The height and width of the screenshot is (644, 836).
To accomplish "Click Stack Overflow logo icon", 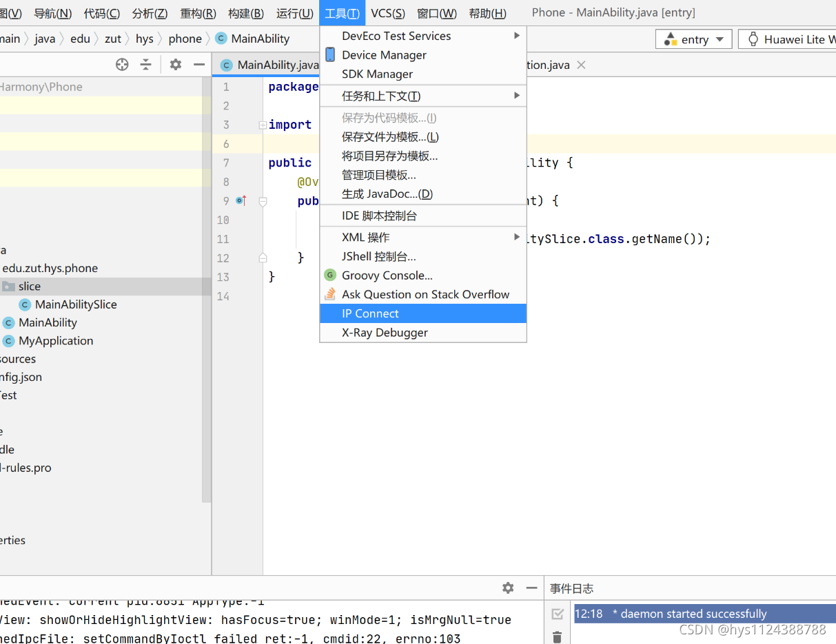I will click(x=330, y=295).
